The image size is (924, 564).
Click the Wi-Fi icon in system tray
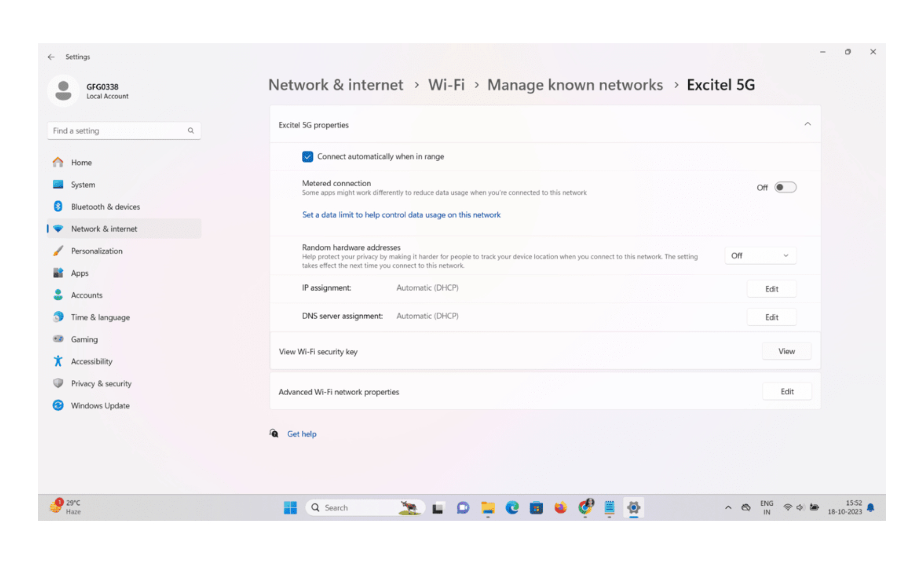tap(787, 507)
